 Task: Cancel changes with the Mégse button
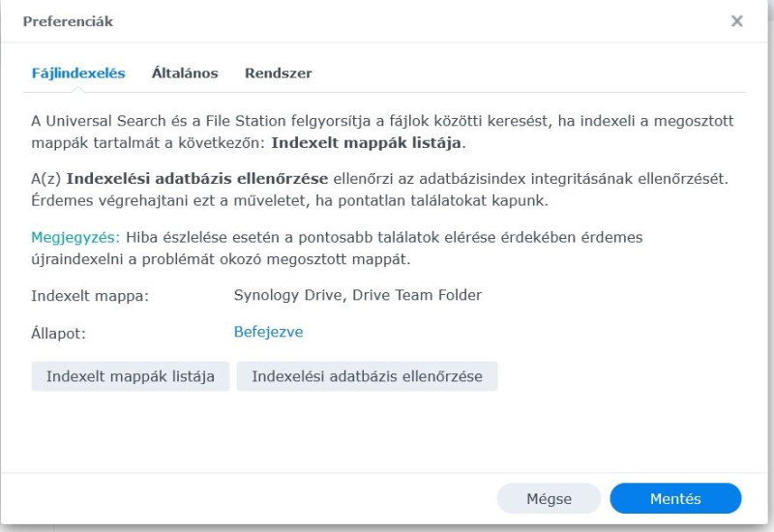(549, 498)
